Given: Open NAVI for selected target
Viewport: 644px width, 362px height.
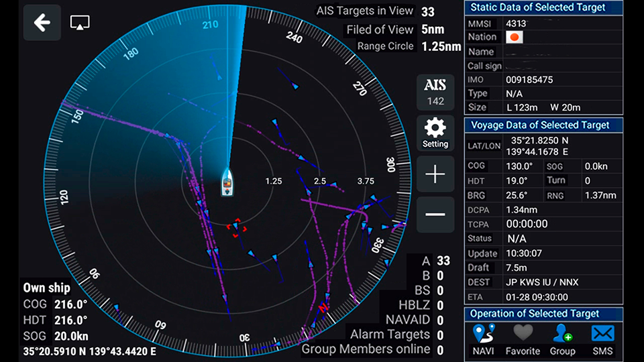Looking at the screenshot, I should pos(483,339).
